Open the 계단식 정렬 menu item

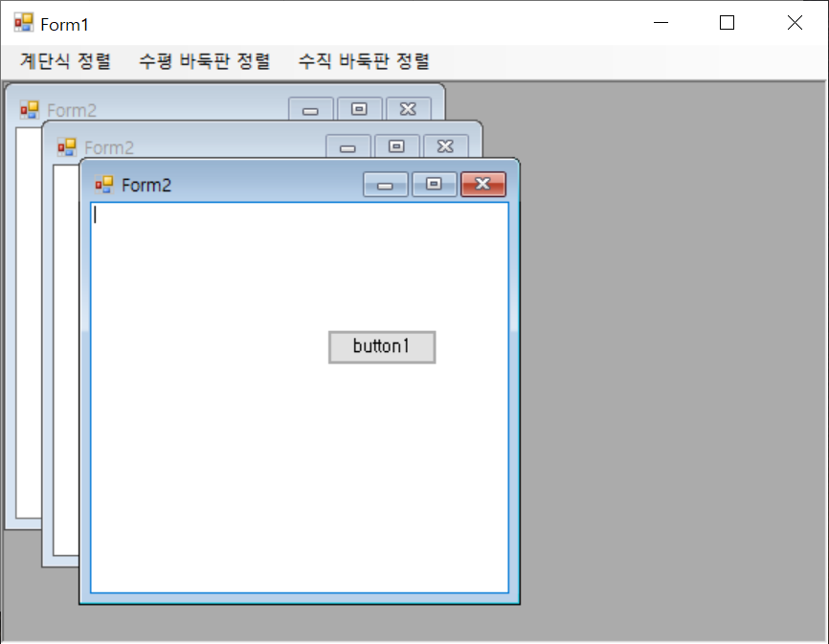click(x=65, y=61)
